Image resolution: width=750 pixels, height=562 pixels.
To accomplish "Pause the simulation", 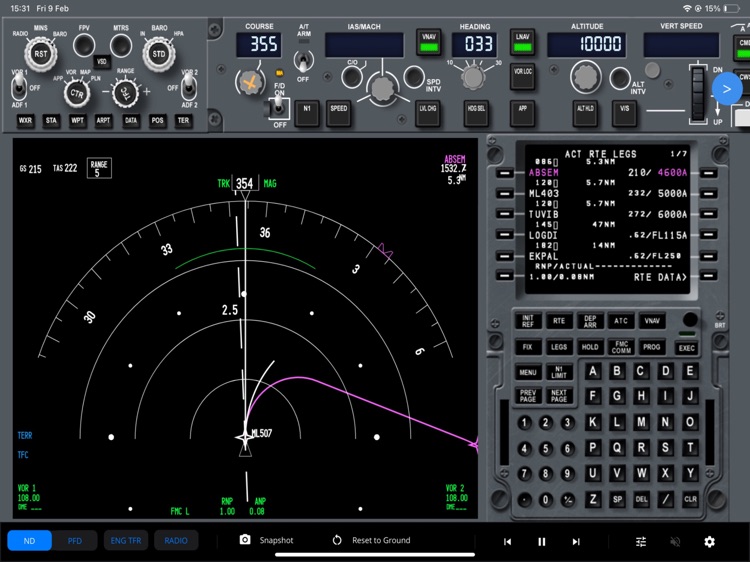I will coord(541,541).
